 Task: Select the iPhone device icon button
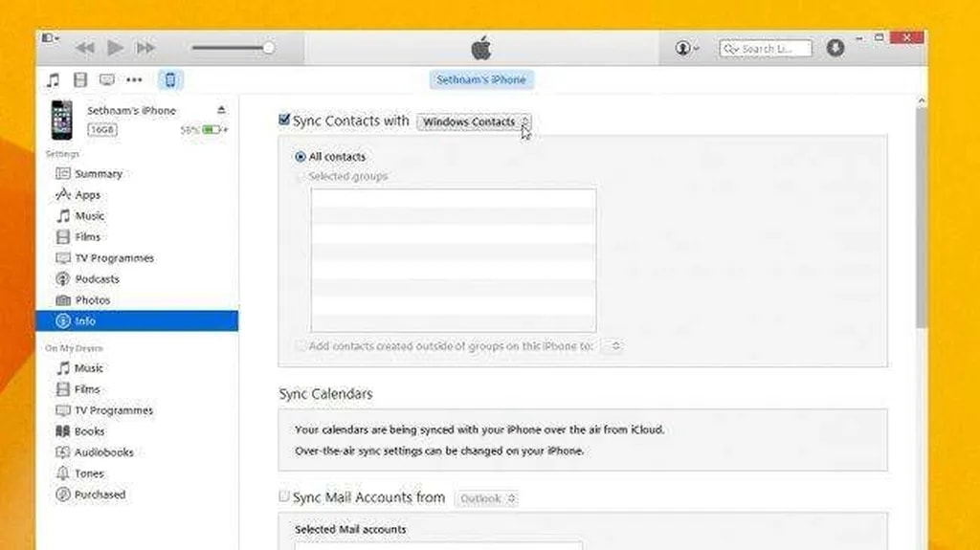click(x=170, y=80)
